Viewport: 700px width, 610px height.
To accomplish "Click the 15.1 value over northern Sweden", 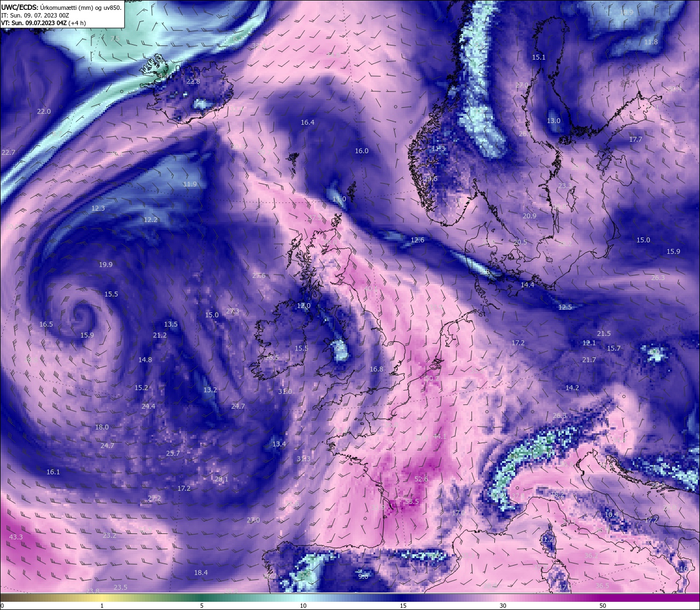I will (x=539, y=57).
